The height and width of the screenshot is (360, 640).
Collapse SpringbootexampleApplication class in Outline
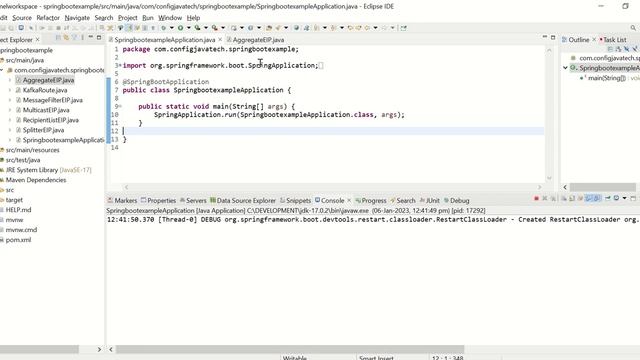(565, 68)
